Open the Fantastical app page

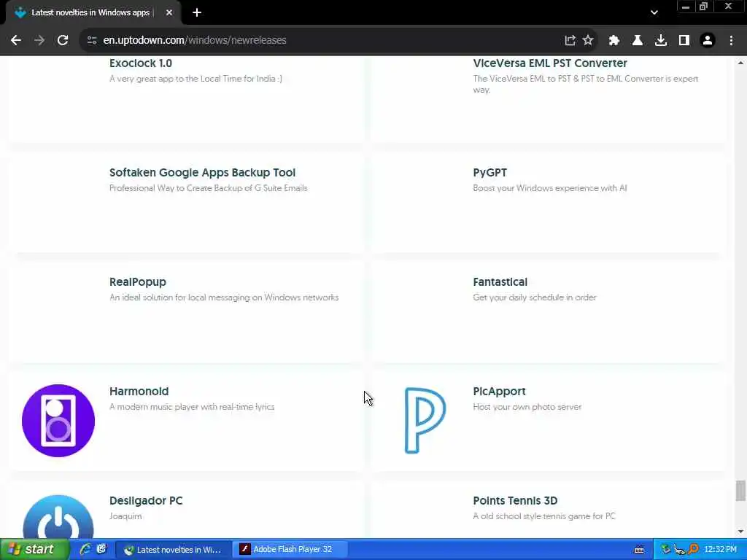pyautogui.click(x=500, y=282)
